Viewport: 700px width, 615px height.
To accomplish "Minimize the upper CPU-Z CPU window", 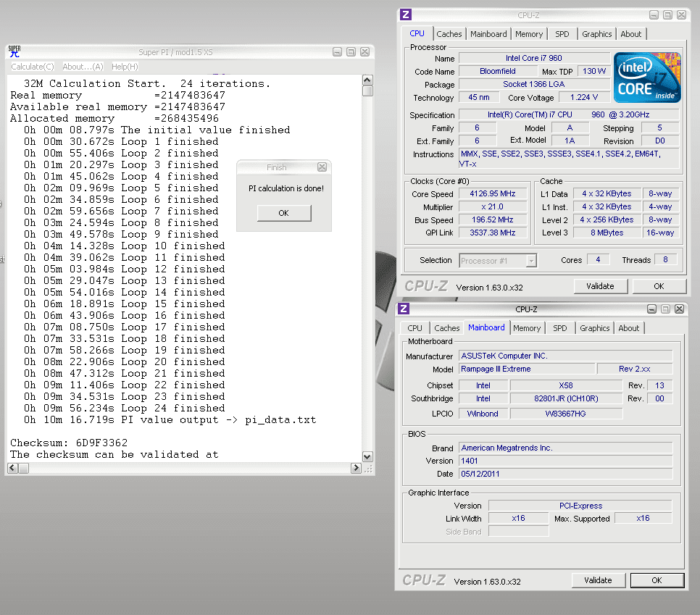I will [x=654, y=14].
